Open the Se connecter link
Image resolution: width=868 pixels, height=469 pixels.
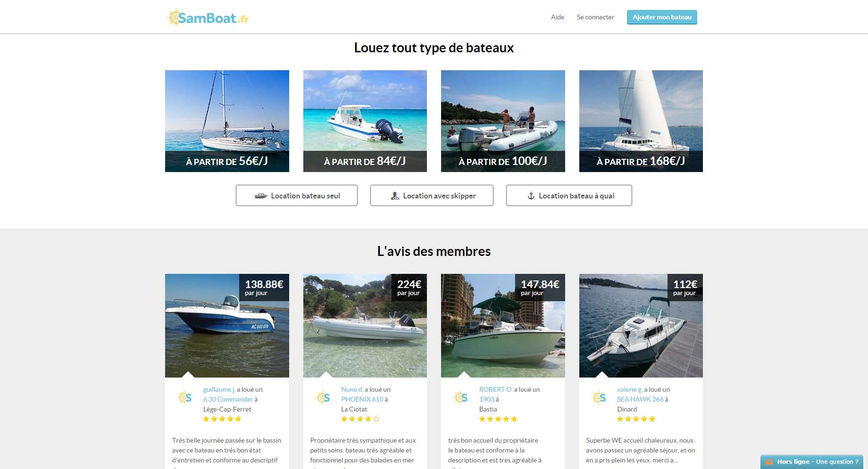[x=595, y=17]
